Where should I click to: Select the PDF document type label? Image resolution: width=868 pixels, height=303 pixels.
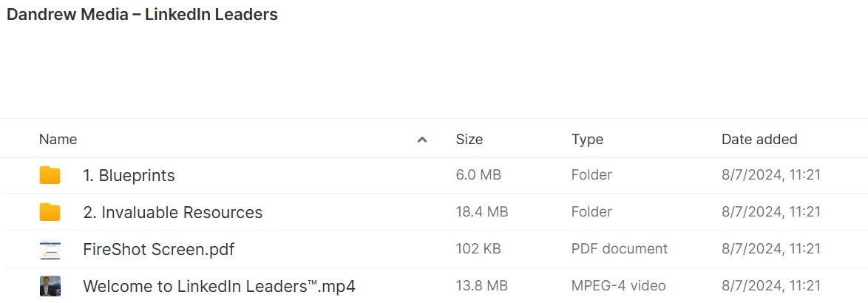click(x=620, y=249)
